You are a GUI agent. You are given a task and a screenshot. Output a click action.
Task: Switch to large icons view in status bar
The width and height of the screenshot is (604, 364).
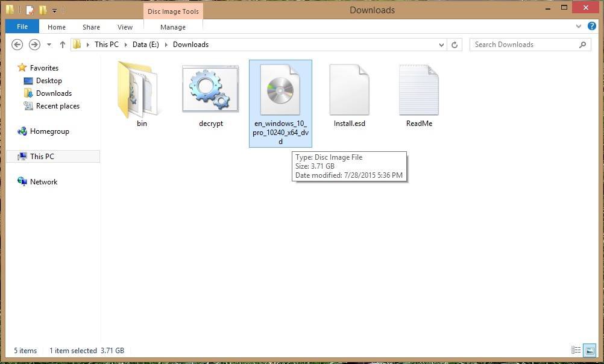(590, 350)
